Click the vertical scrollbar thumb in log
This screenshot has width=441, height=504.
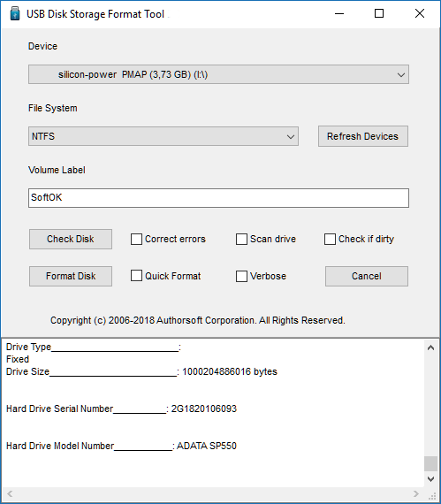coord(430,463)
